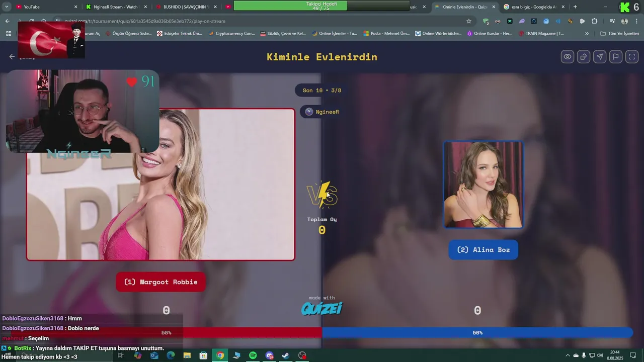Open the Extensions puzzle icon
Viewport: 644px width, 362px height.
click(x=595, y=21)
